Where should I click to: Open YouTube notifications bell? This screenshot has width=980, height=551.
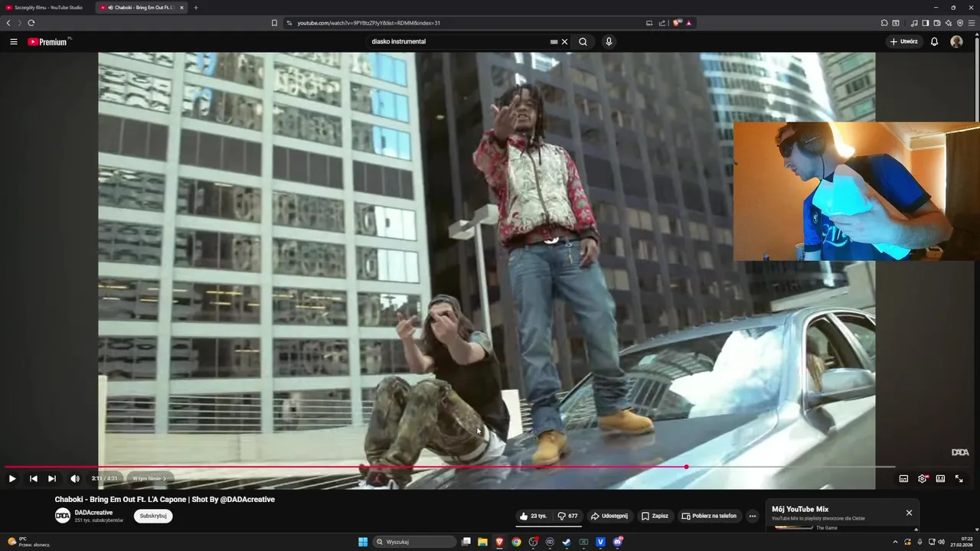(x=934, y=42)
